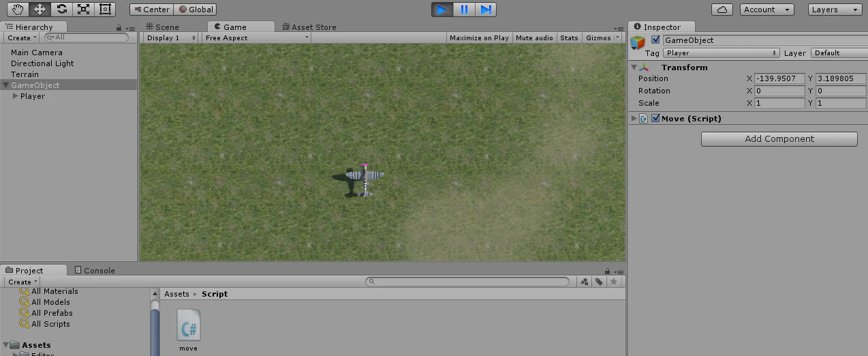The width and height of the screenshot is (868, 356).
Task: Click the GameObject icon picker cube
Action: point(638,43)
